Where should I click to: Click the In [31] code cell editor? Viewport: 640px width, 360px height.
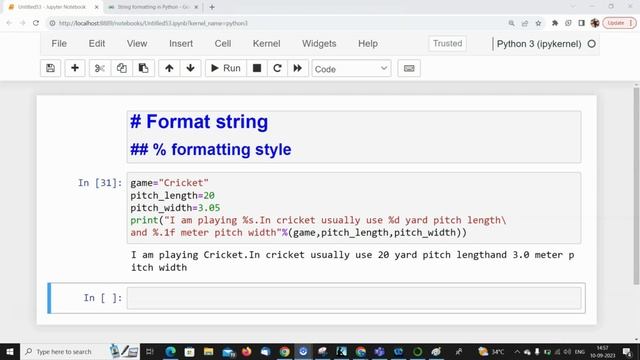pos(354,208)
